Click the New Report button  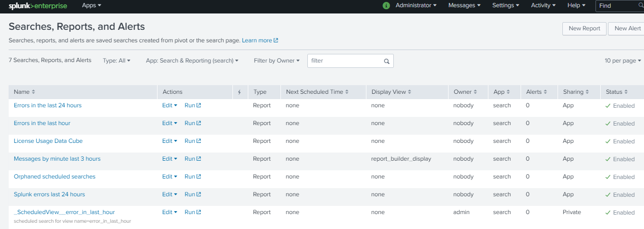point(584,28)
